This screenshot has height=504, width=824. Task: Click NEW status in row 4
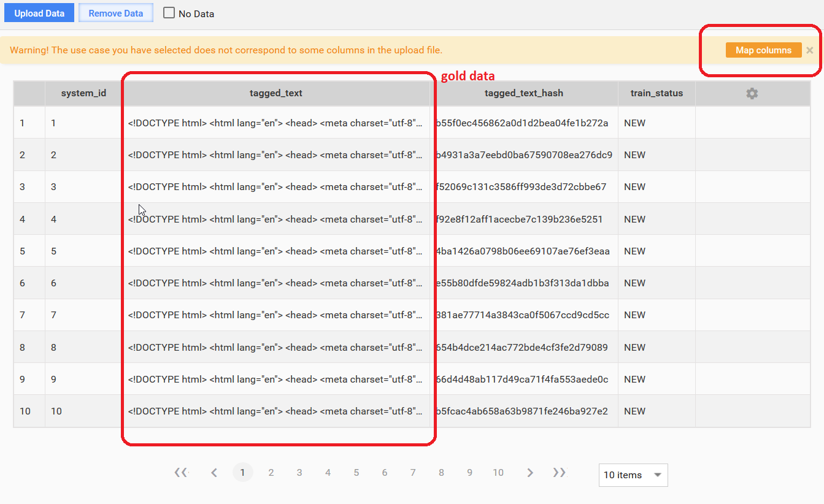point(634,219)
